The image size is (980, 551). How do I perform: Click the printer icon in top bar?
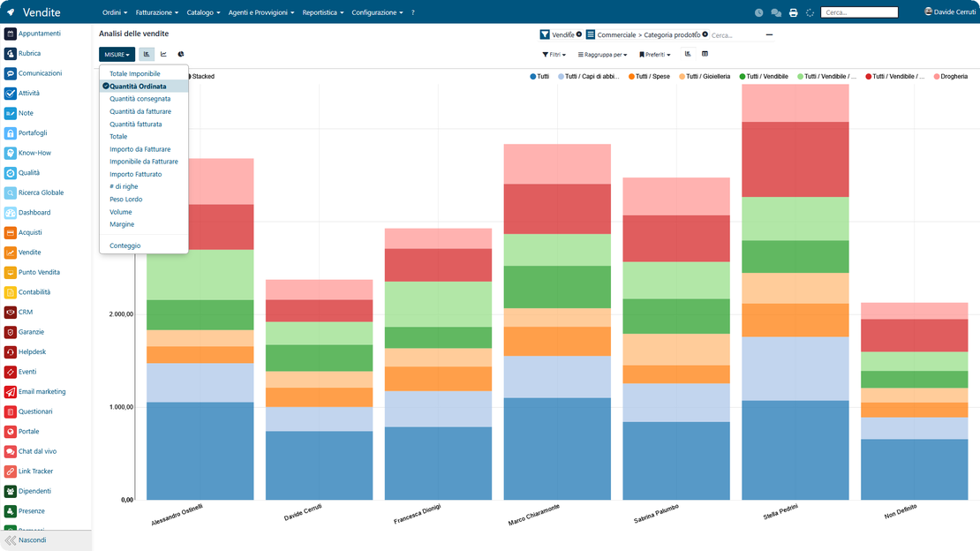coord(793,12)
